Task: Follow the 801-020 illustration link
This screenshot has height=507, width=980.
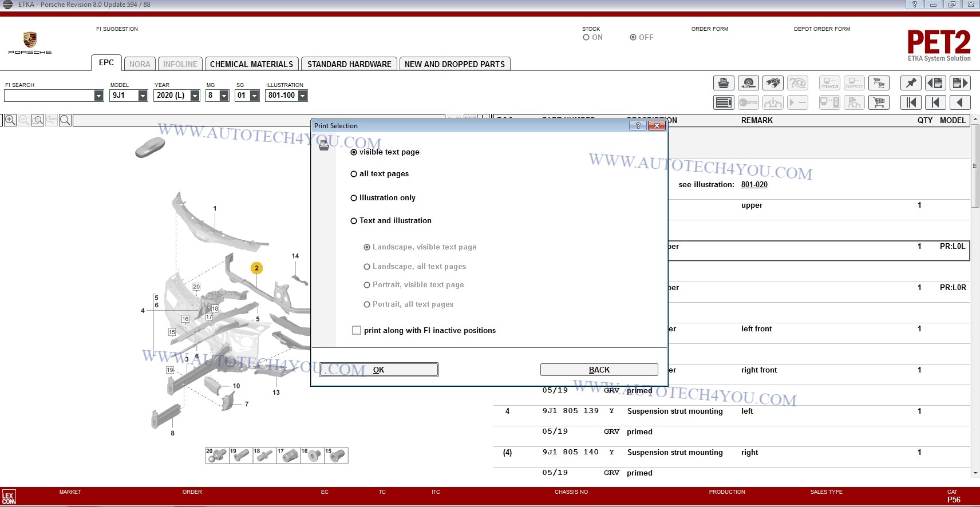Action: coord(754,184)
